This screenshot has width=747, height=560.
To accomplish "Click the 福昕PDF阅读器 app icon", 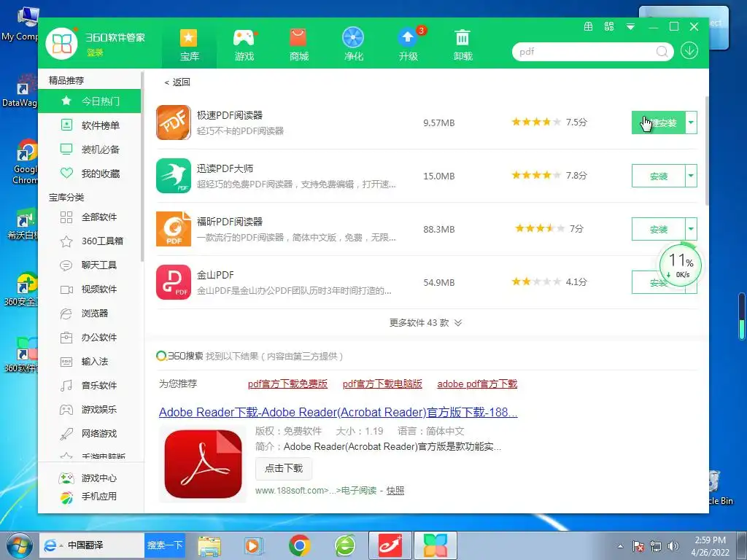I will (174, 229).
